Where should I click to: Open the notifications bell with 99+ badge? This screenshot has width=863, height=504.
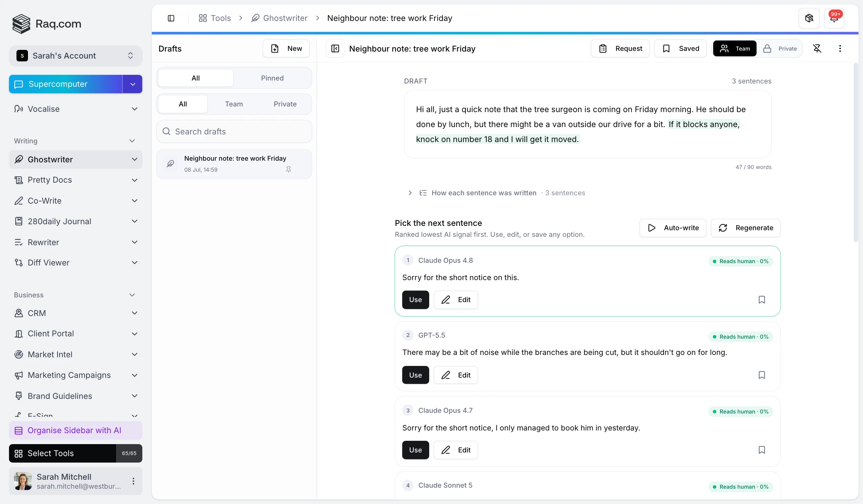point(834,18)
